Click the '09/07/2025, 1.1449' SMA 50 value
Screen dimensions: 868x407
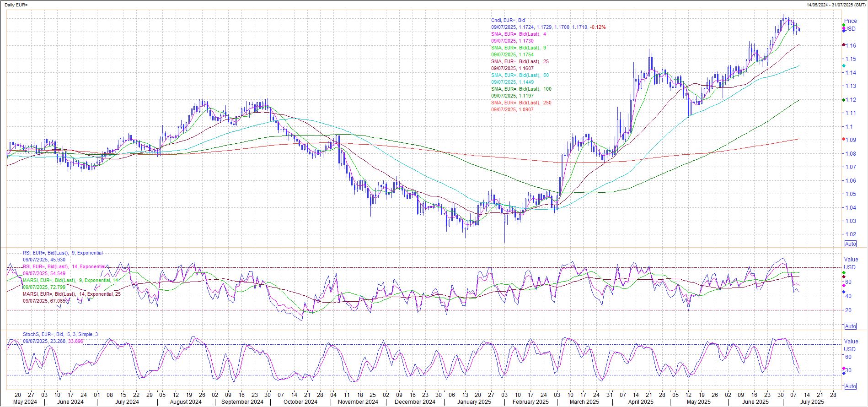[x=512, y=82]
